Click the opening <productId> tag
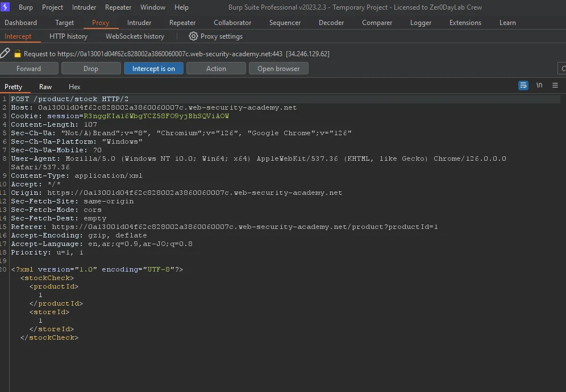 point(54,286)
